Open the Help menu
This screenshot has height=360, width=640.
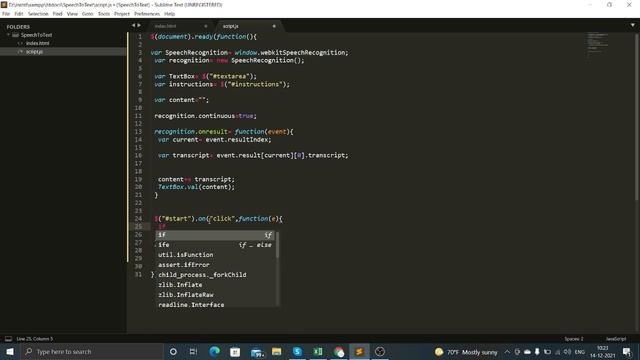[169, 13]
